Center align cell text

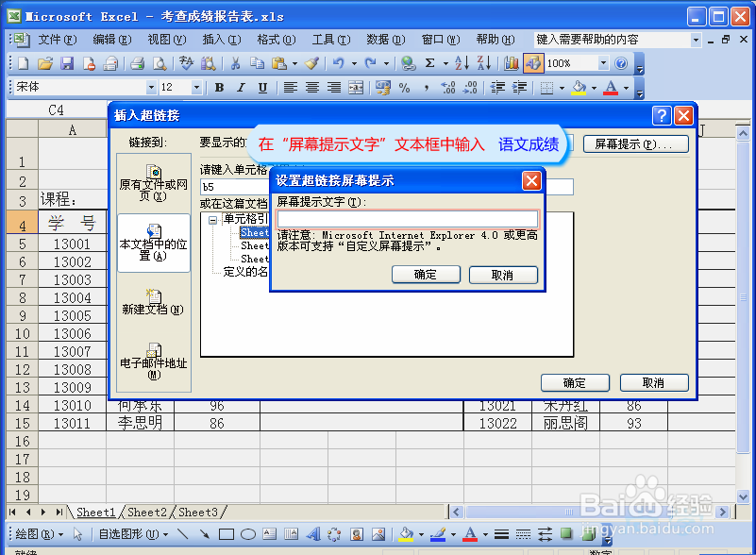[312, 87]
